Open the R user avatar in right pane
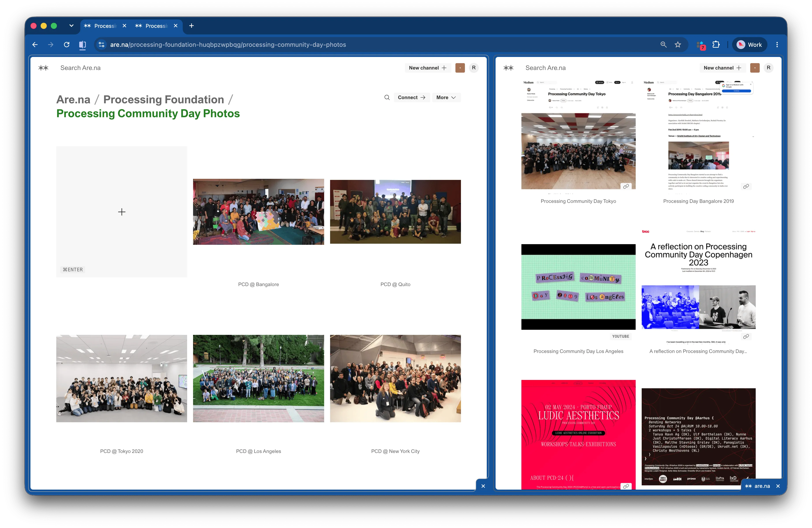Viewport: 812px width, 528px height. [x=768, y=68]
